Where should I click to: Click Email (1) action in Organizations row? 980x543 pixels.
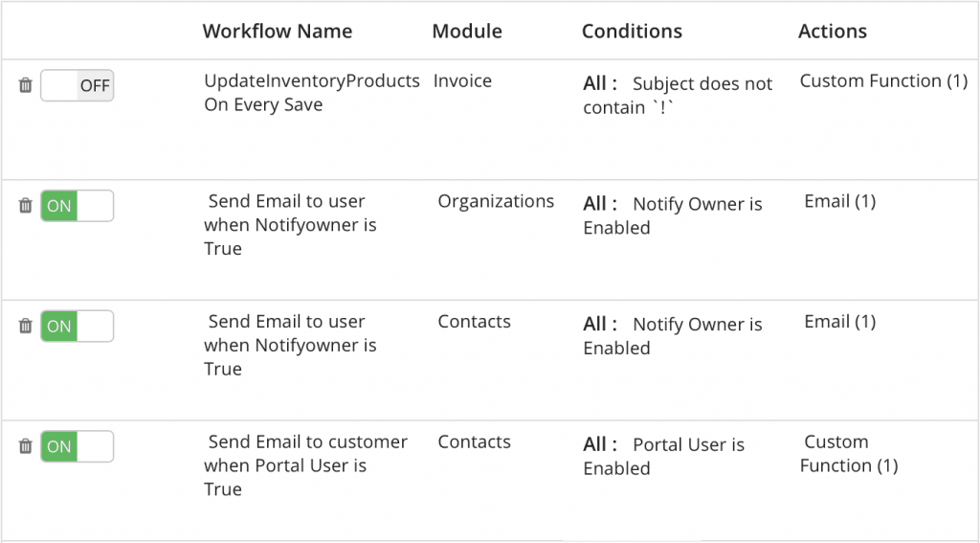pyautogui.click(x=840, y=201)
